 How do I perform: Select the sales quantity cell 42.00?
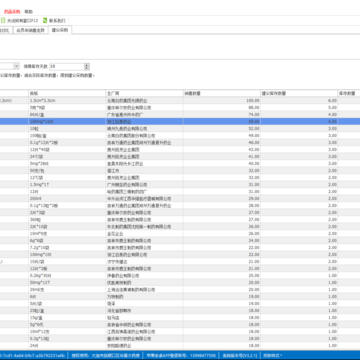tap(222, 150)
